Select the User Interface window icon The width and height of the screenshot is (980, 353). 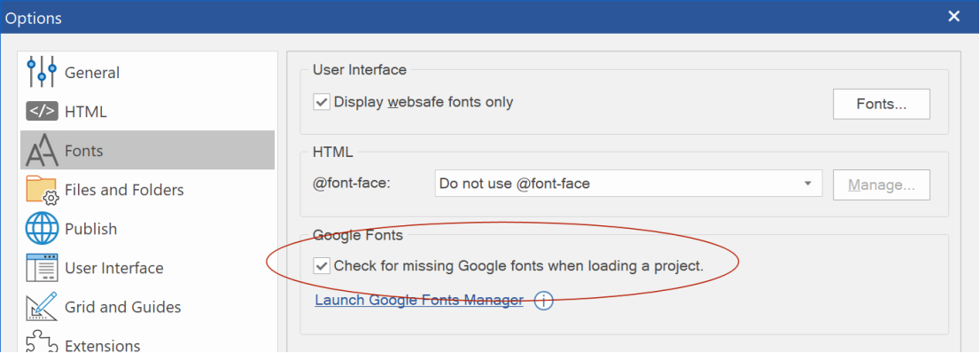click(x=42, y=268)
